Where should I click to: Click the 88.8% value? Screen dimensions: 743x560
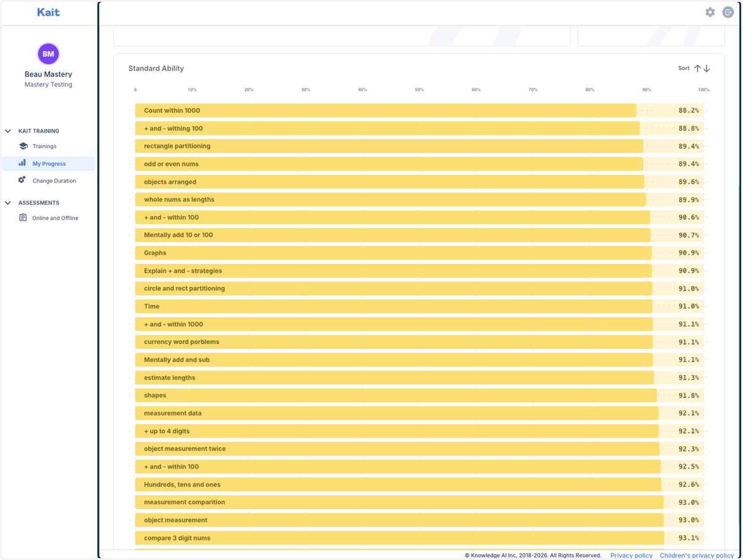click(x=689, y=129)
